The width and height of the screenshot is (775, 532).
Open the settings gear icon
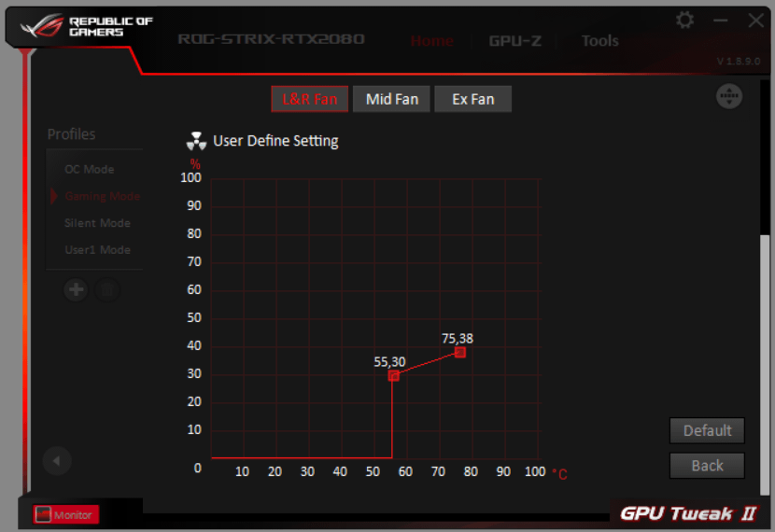(684, 21)
